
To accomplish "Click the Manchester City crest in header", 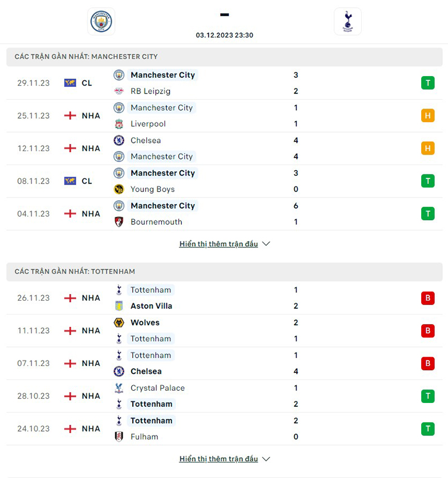I will click(x=101, y=22).
